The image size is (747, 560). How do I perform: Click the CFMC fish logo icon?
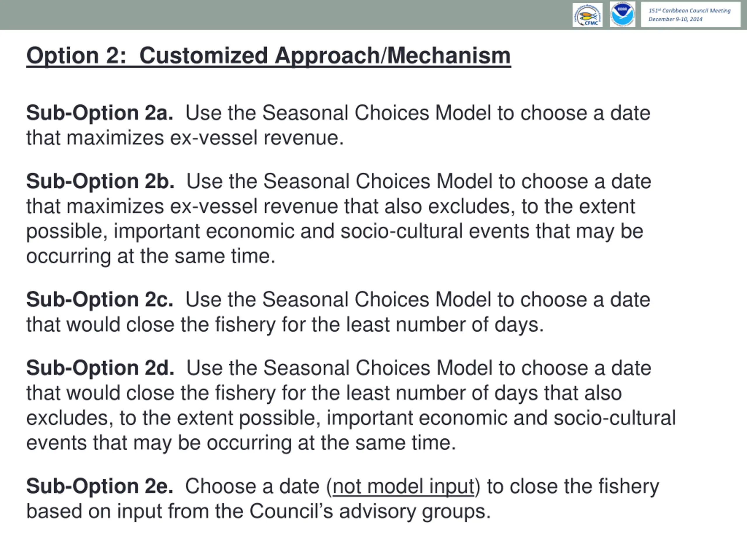pyautogui.click(x=587, y=15)
